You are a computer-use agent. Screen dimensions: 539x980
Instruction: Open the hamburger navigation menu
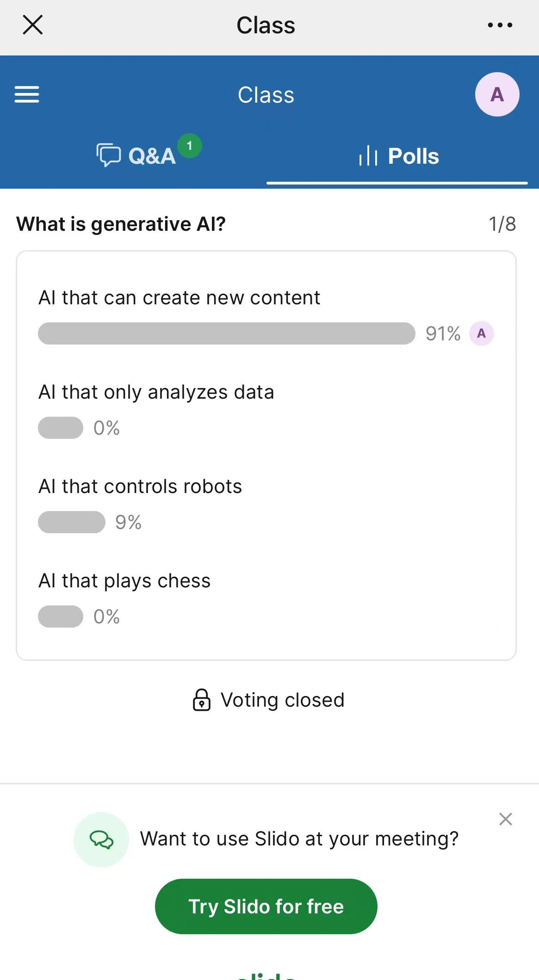pos(27,94)
